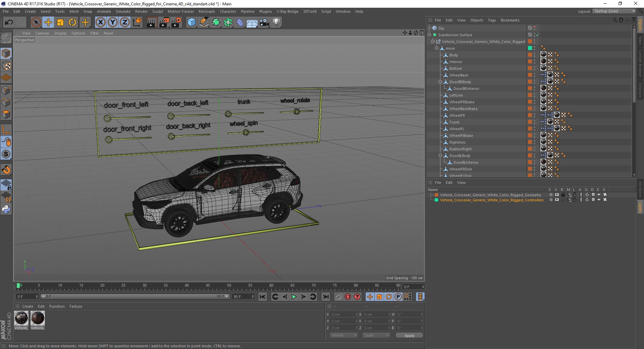
Task: Step to next frame
Action: coord(303,297)
